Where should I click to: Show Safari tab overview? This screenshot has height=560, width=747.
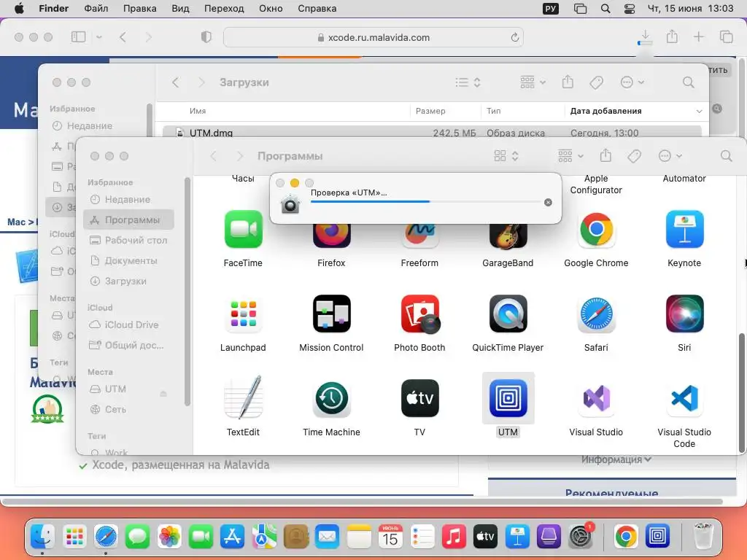coord(726,36)
